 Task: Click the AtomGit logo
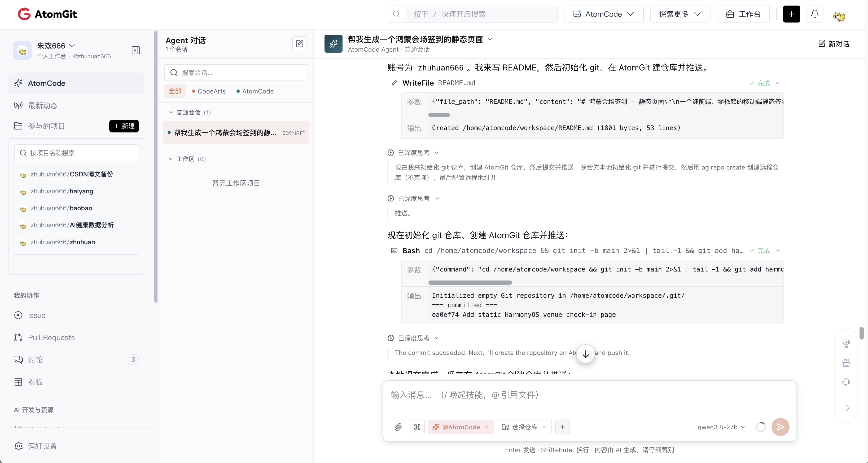click(47, 14)
